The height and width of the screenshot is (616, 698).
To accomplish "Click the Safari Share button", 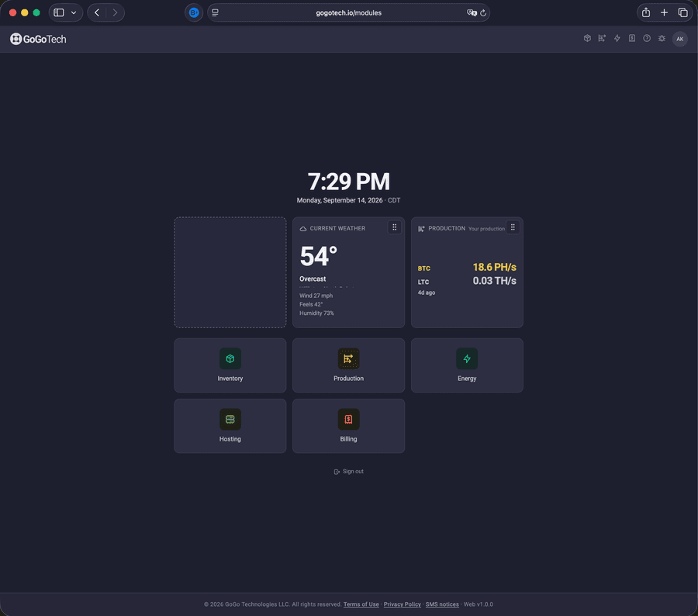I will 646,12.
